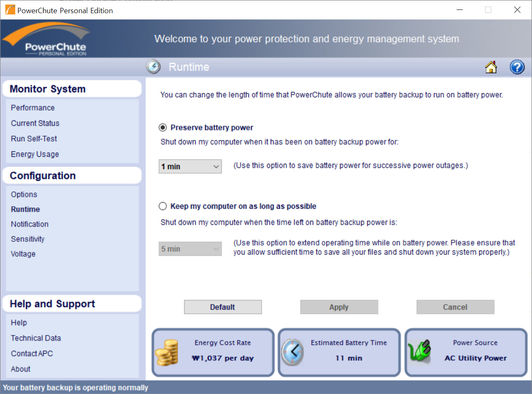Click the Energy Cost Rate panel

click(213, 352)
